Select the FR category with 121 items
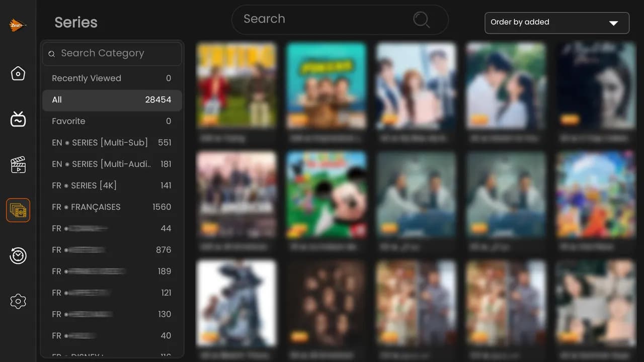 (x=112, y=293)
